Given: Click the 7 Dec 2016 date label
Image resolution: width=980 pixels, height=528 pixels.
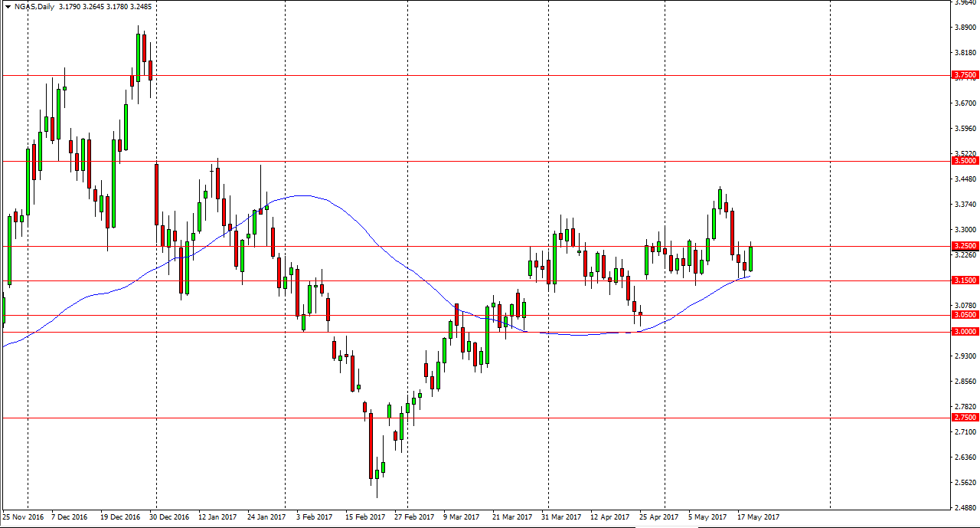Looking at the screenshot, I should coord(70,517).
